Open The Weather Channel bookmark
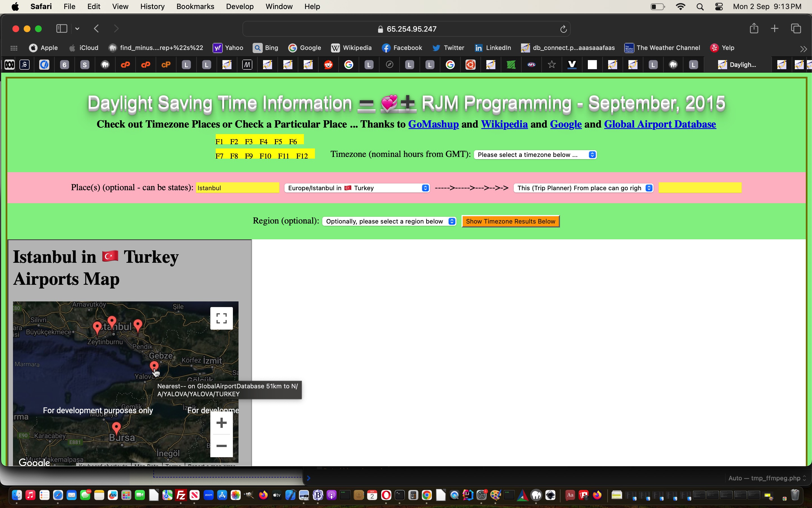 click(662, 48)
